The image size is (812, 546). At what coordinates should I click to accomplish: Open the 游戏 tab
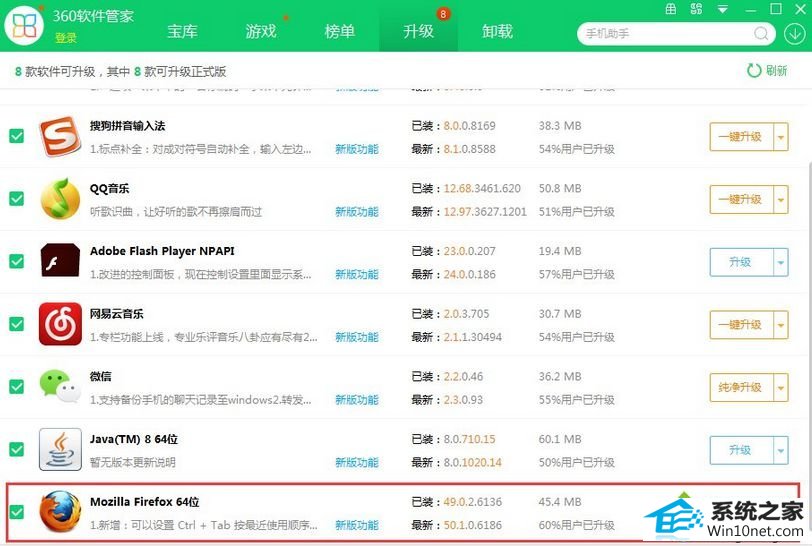click(261, 31)
